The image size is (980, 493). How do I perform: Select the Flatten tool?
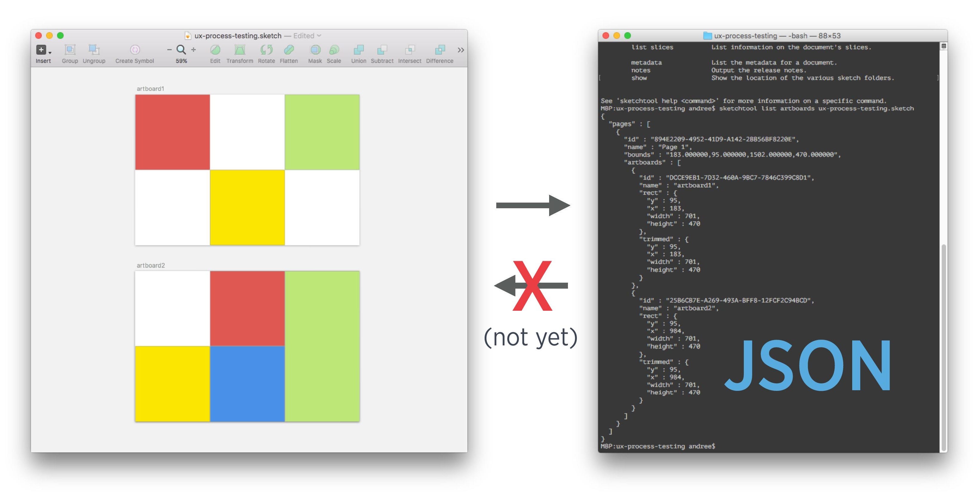pyautogui.click(x=289, y=50)
